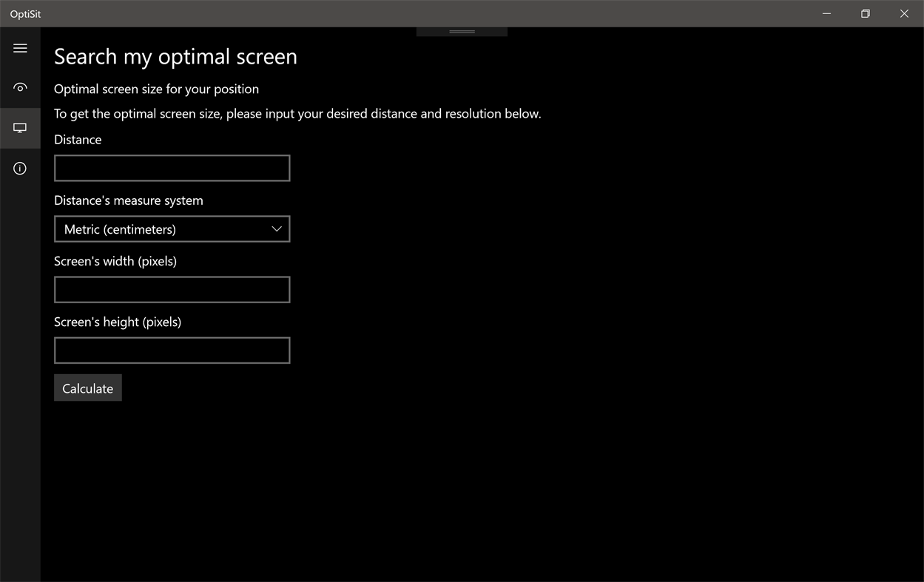The height and width of the screenshot is (582, 924).
Task: Click the Screen's width pixels field
Action: (172, 289)
